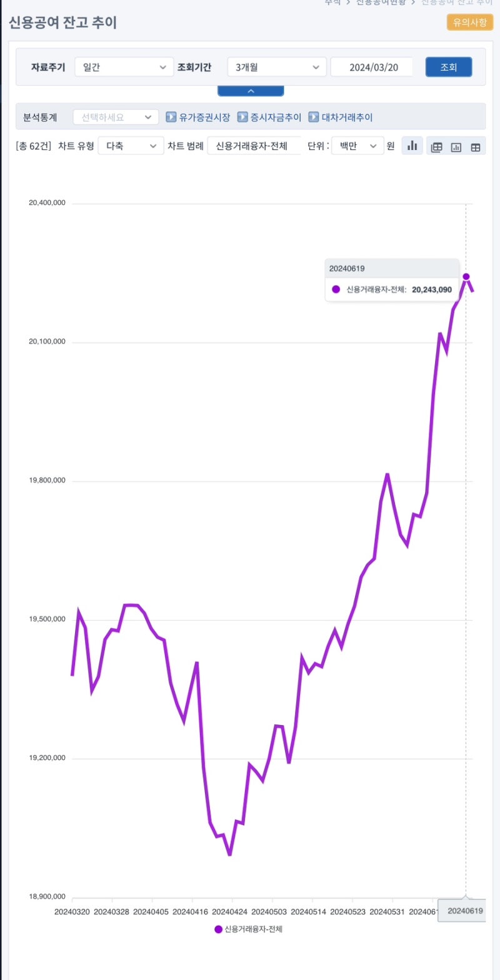Open the split chart-table layout icon

(x=437, y=146)
